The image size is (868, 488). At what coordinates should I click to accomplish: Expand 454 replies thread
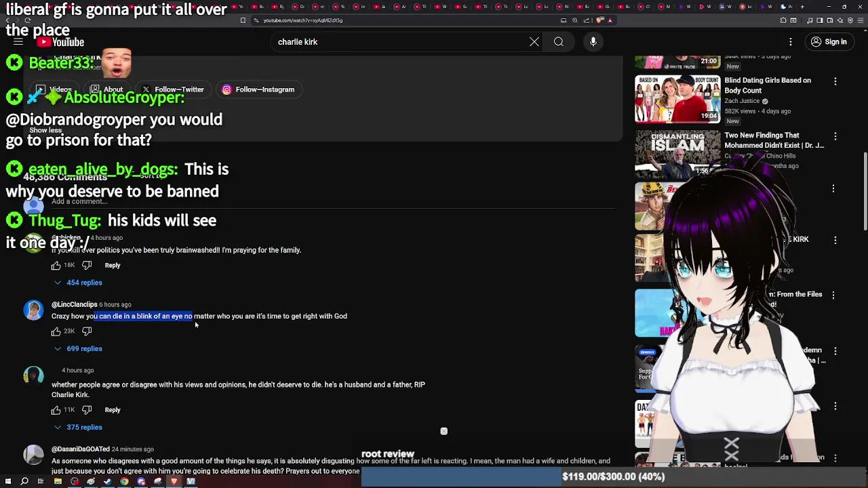(x=78, y=283)
